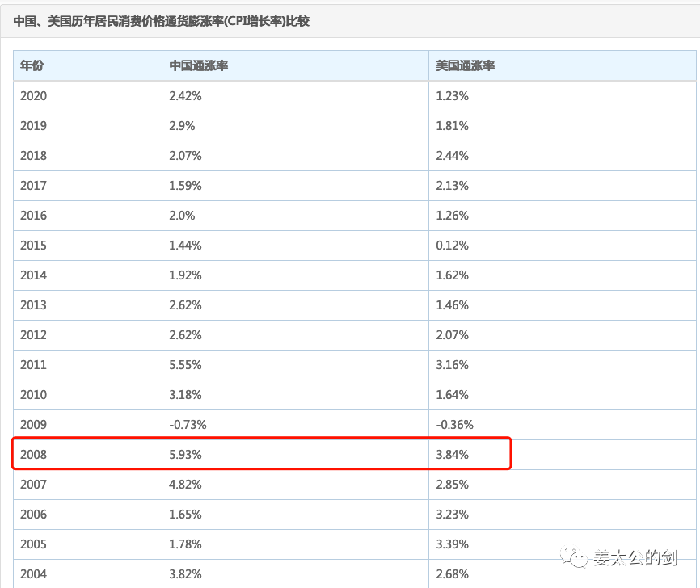Click the year cell 2012
The image size is (700, 588).
(33, 335)
